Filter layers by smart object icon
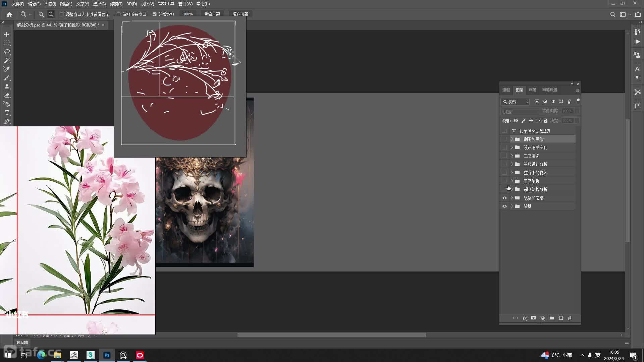Image resolution: width=644 pixels, height=362 pixels. 570,102
